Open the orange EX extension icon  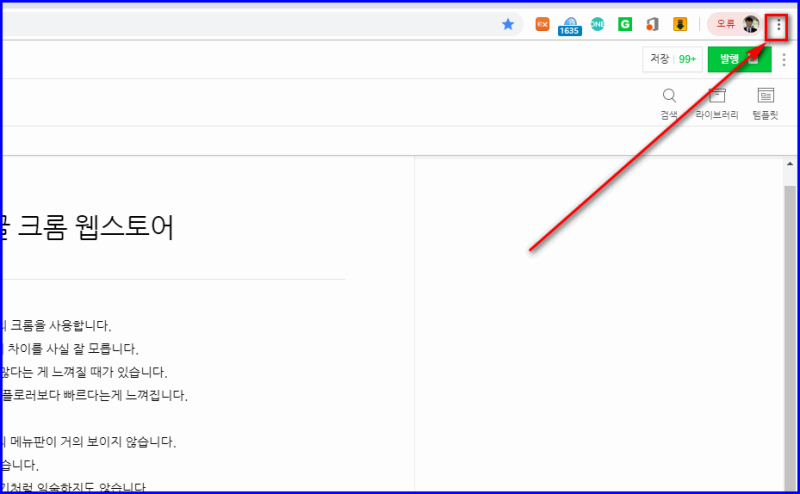pos(542,24)
